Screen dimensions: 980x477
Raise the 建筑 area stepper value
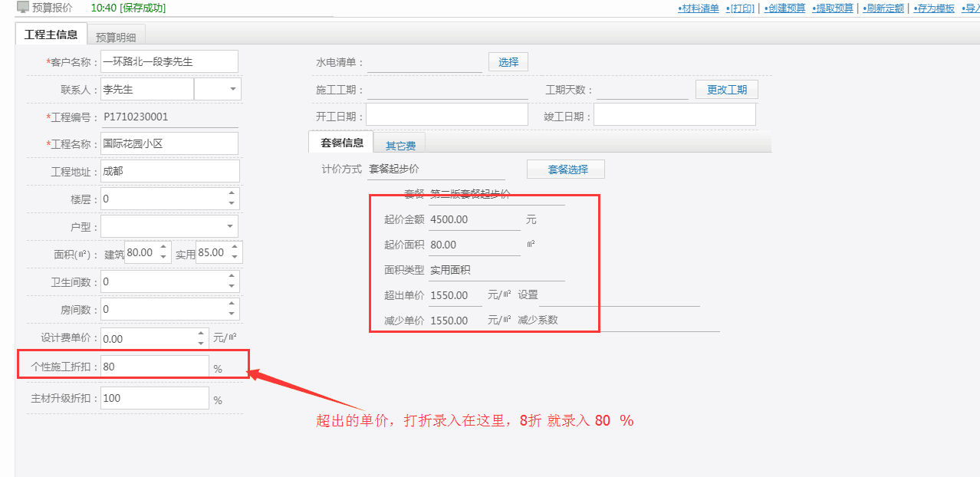click(163, 248)
